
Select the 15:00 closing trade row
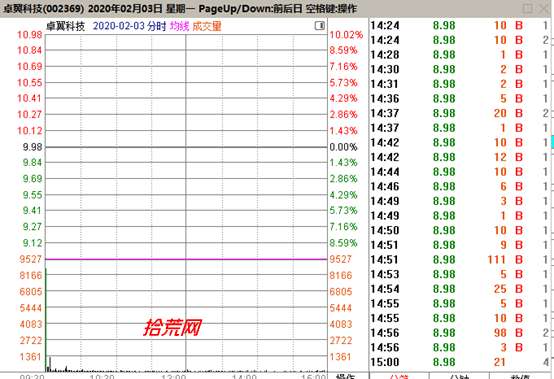[460, 362]
